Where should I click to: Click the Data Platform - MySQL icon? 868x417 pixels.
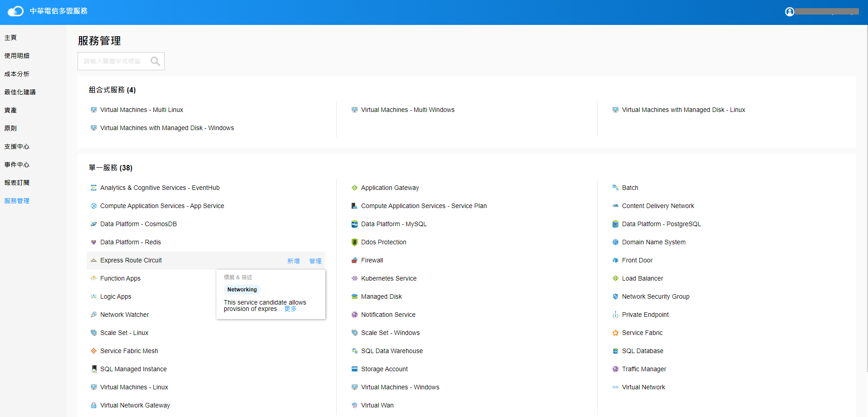(354, 224)
